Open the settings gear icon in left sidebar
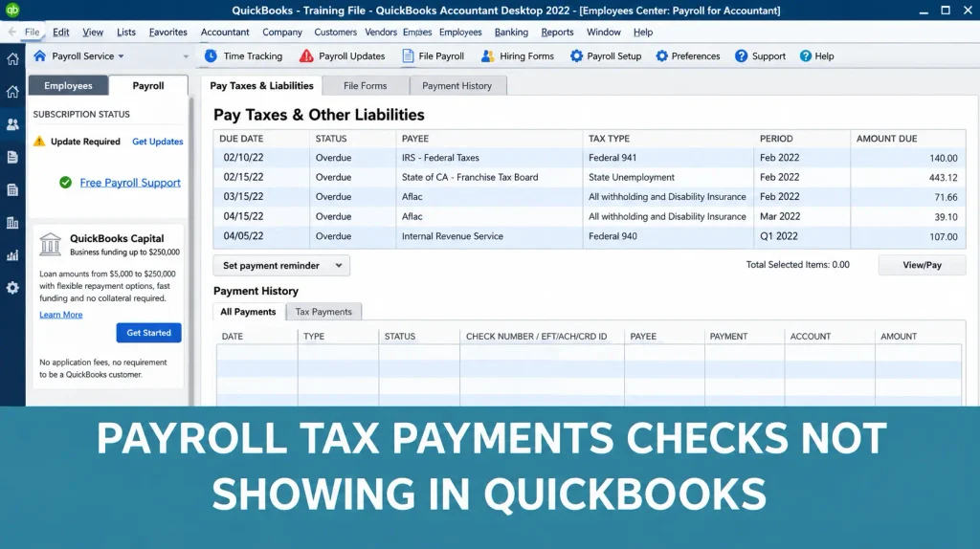This screenshot has width=980, height=549. 12,287
